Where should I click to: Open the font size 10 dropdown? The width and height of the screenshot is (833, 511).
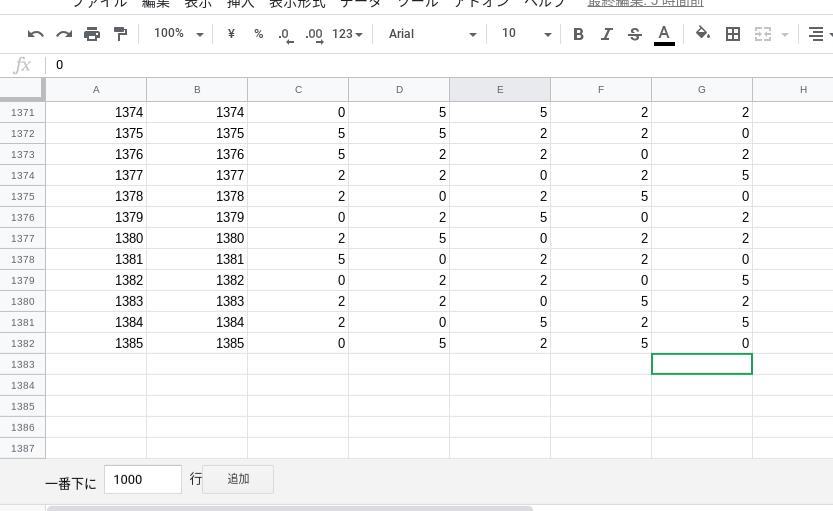pos(526,34)
